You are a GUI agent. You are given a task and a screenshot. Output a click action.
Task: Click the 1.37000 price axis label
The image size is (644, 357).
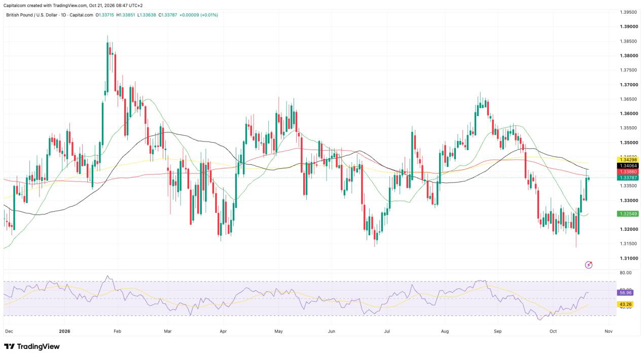pyautogui.click(x=629, y=84)
